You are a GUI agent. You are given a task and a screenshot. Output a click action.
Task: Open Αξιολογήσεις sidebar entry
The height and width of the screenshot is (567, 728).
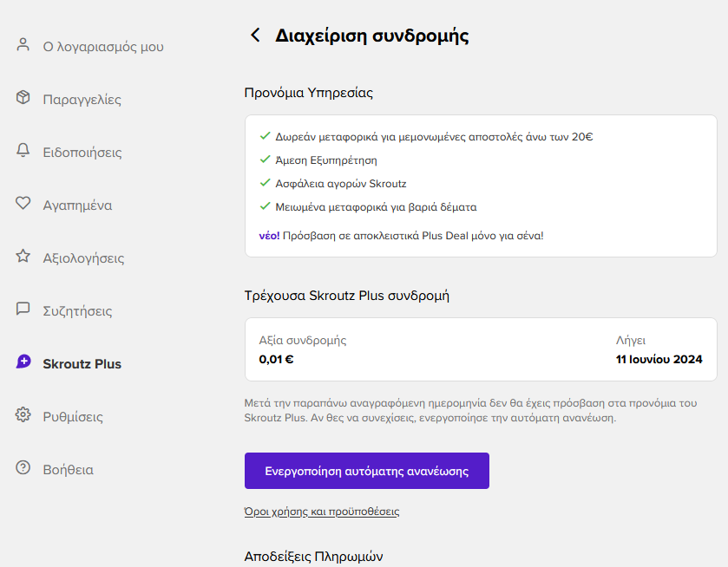(83, 258)
